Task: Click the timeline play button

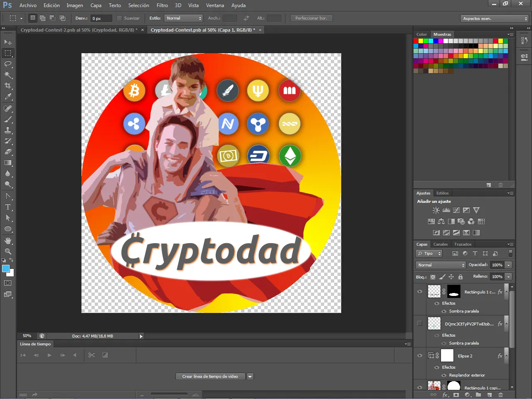Action: coord(49,355)
